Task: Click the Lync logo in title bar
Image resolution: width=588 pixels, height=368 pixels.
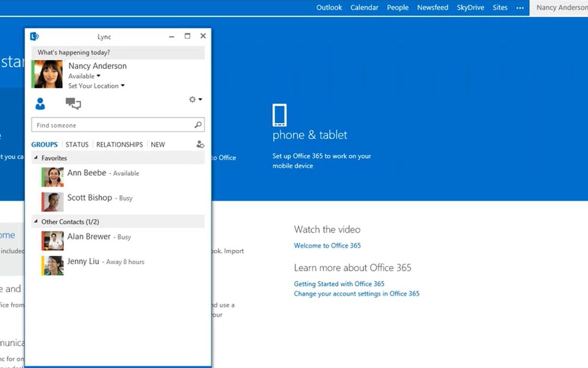Action: 34,36
